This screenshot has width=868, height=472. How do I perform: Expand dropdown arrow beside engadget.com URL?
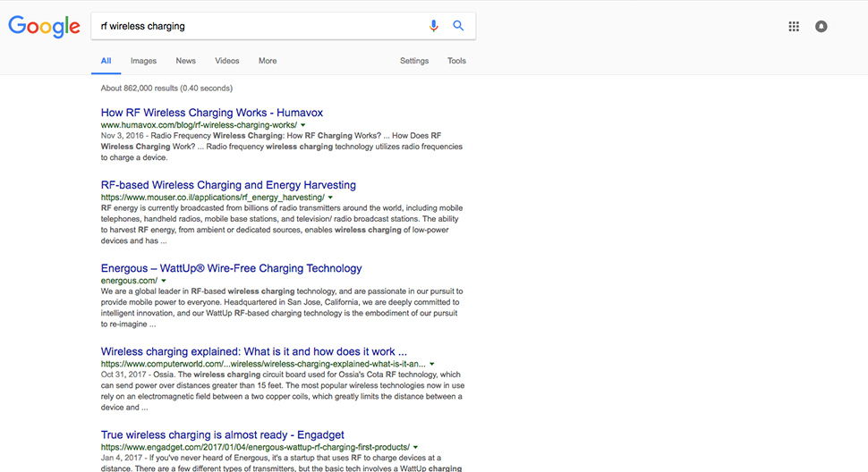415,447
